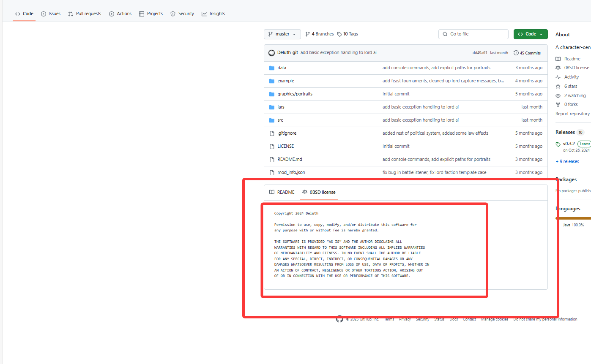
Task: Click the branches icon beside 4 Branches
Action: click(x=308, y=34)
